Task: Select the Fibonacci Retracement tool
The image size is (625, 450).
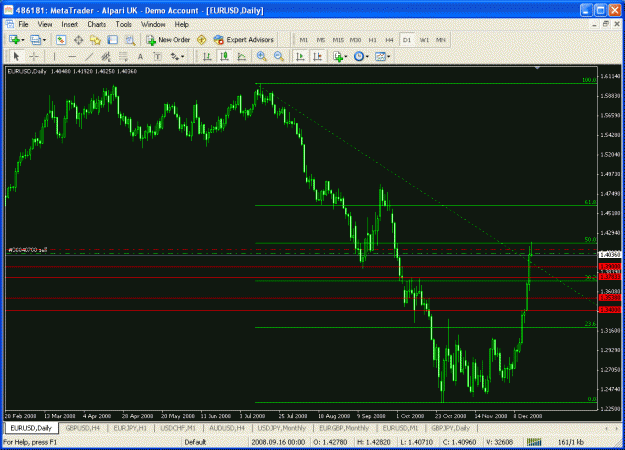Action: [x=123, y=57]
